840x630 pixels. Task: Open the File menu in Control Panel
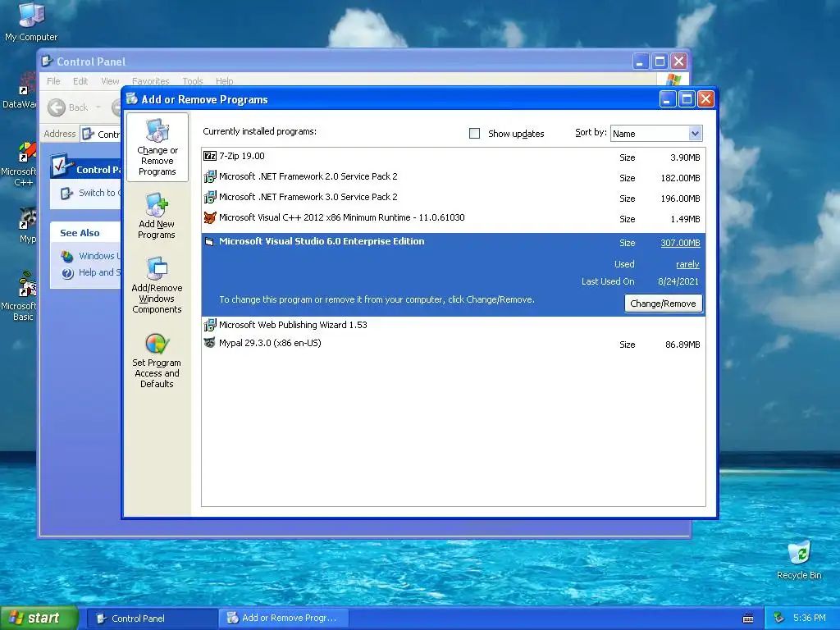click(x=53, y=81)
